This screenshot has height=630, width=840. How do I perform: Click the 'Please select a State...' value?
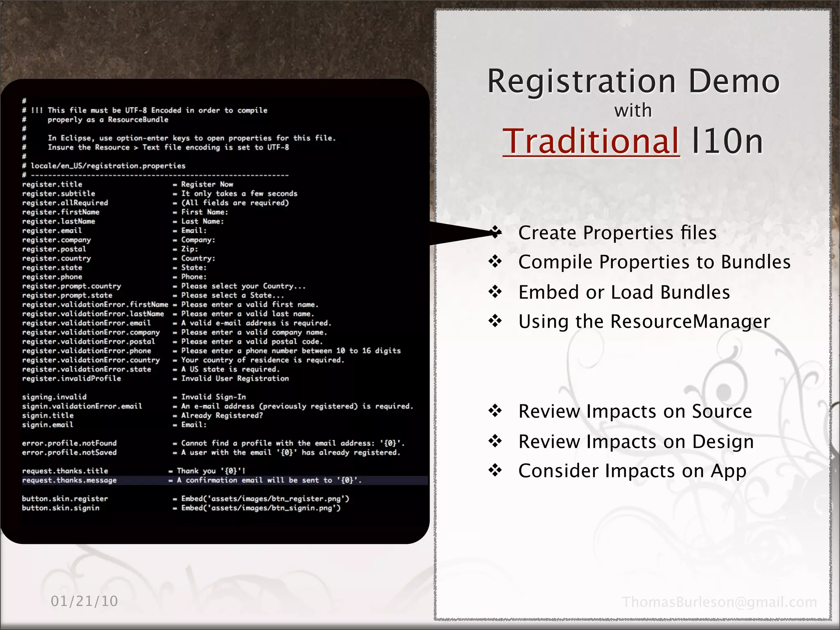tap(233, 295)
